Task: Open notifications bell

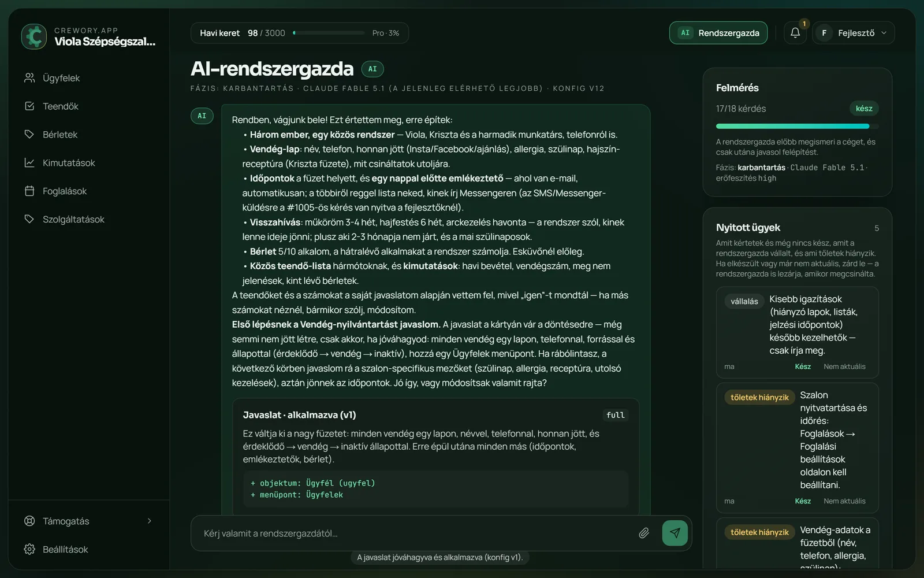Action: coord(795,33)
